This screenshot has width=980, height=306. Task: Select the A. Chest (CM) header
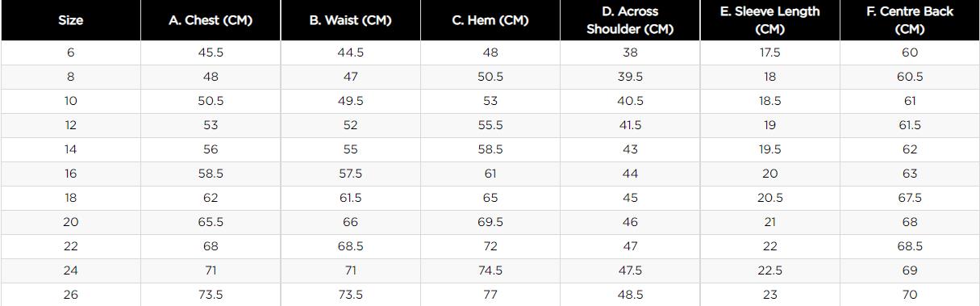[x=211, y=21]
